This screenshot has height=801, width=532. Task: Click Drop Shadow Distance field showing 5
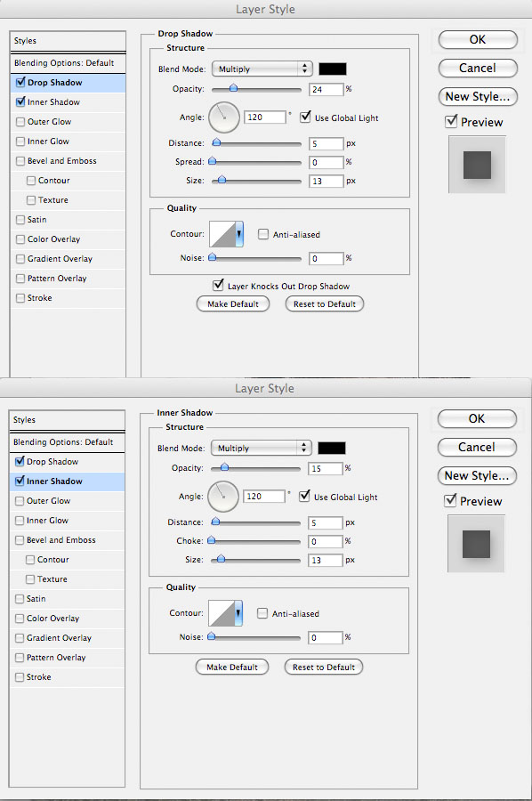[326, 144]
